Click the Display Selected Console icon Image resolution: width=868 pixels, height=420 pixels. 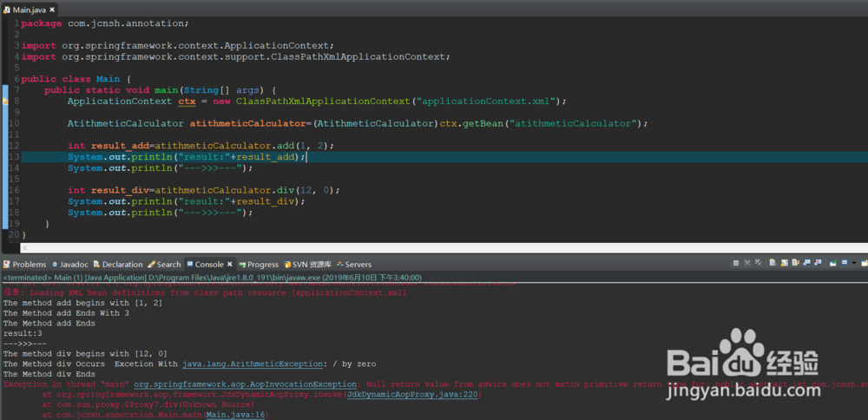845,263
